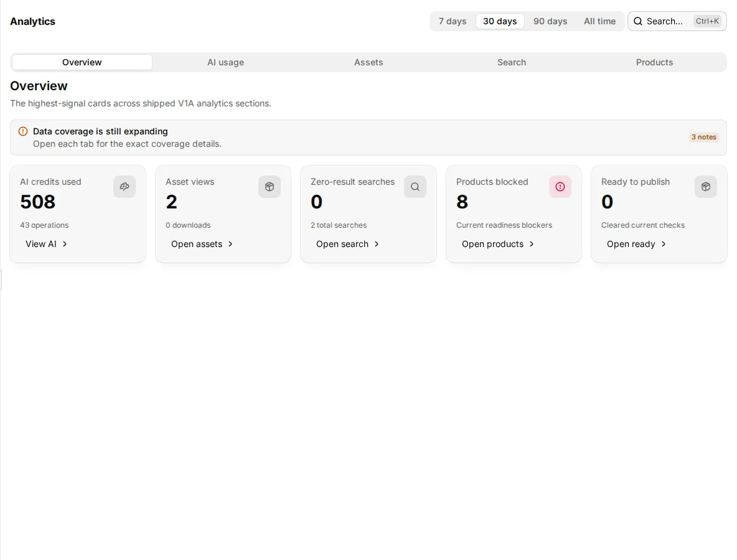Select the 90 days range
This screenshot has height=560, width=737.
pos(550,21)
